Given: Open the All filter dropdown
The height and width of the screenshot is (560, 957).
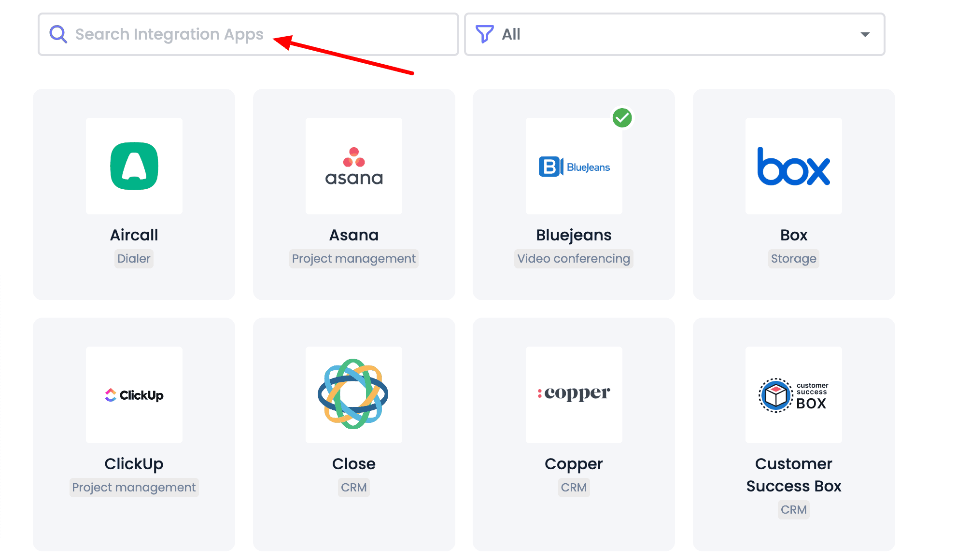Looking at the screenshot, I should [x=674, y=34].
